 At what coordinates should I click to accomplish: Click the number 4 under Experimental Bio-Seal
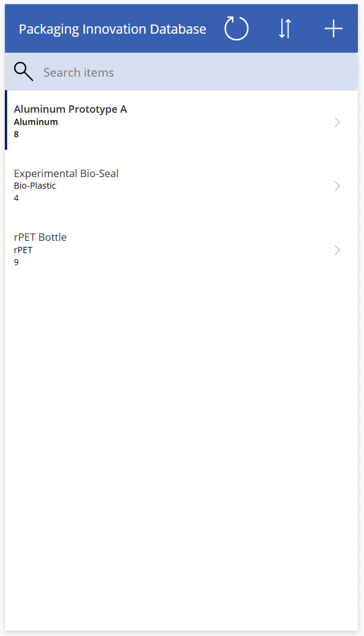[17, 198]
